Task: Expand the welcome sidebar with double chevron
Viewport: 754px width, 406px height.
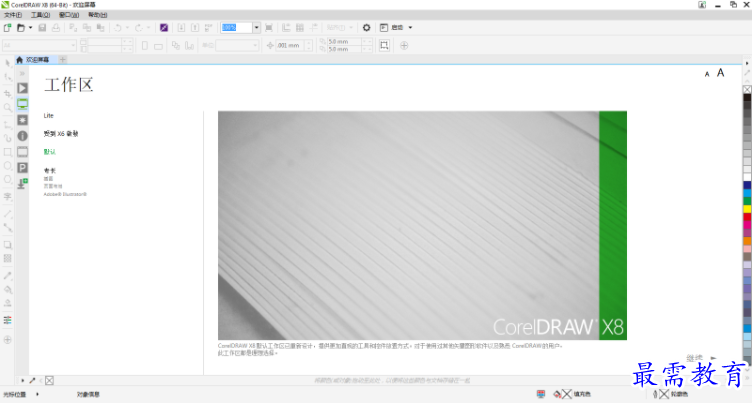Action: tap(22, 74)
